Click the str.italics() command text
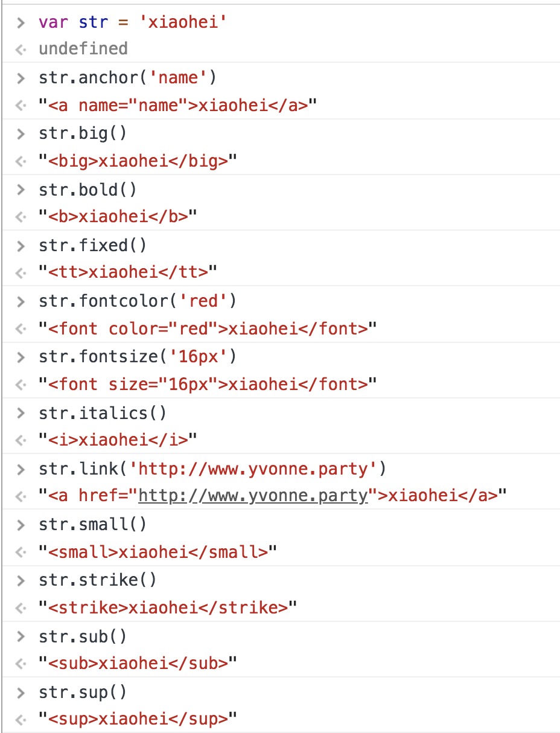Viewport: 560px width, 733px height. [103, 413]
